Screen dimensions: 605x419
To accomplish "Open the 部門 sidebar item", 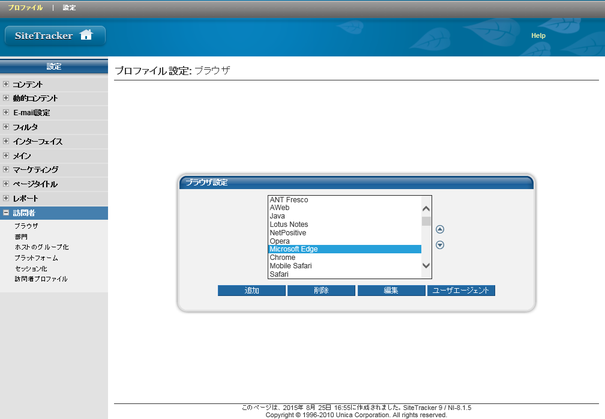I will [x=21, y=237].
